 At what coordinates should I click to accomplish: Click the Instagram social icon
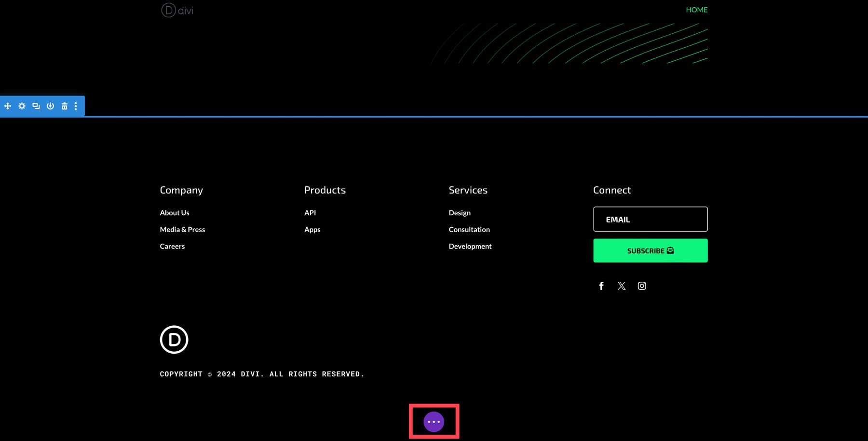tap(642, 286)
